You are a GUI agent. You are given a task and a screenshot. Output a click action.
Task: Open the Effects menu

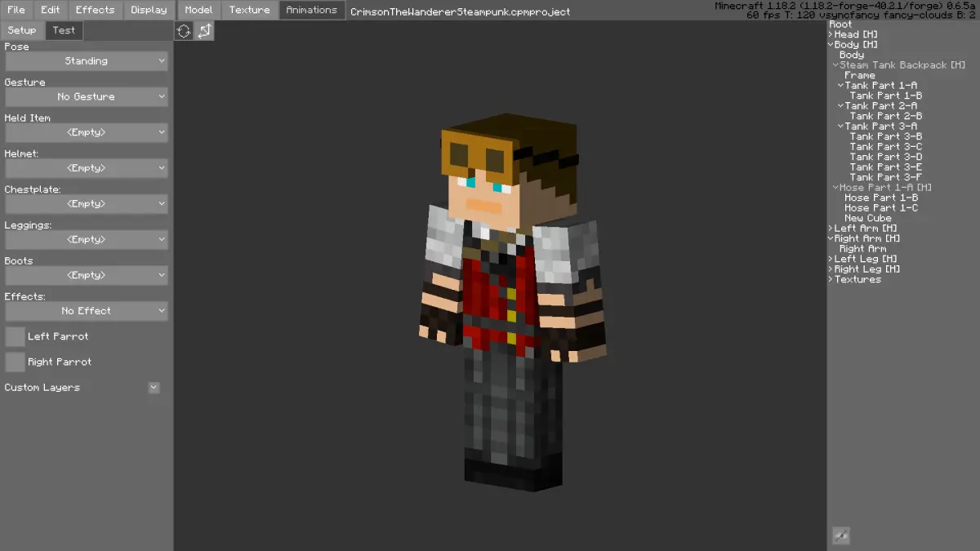click(x=96, y=10)
